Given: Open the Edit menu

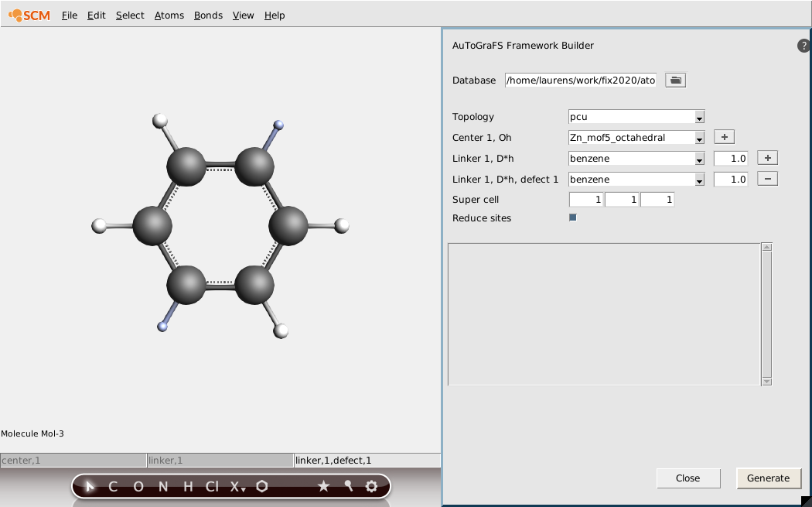Looking at the screenshot, I should click(97, 15).
